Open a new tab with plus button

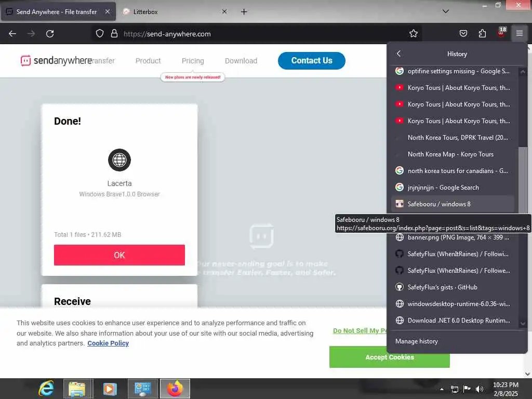click(244, 12)
